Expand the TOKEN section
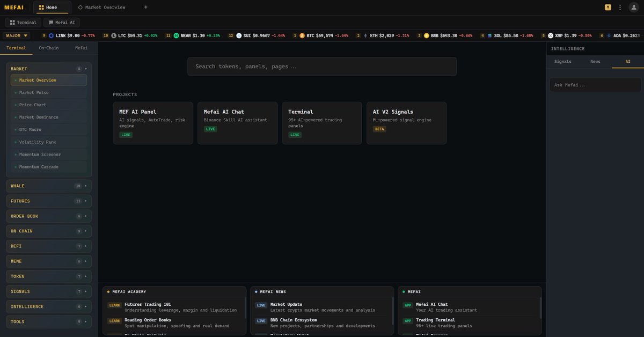Screen dimensions: 644x337 click(x=49, y=276)
